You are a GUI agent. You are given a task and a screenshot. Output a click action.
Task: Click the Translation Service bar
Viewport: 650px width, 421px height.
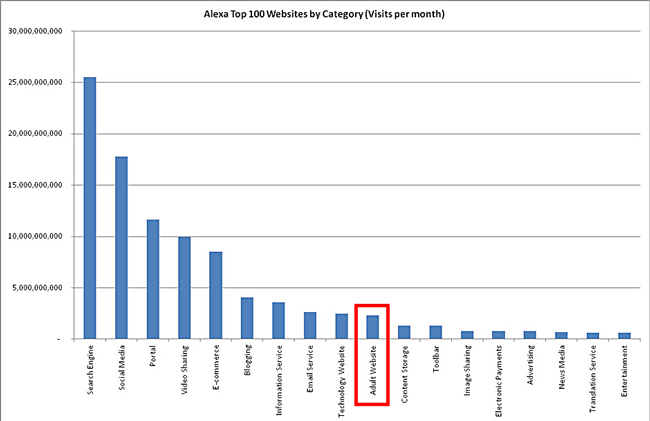[593, 336]
